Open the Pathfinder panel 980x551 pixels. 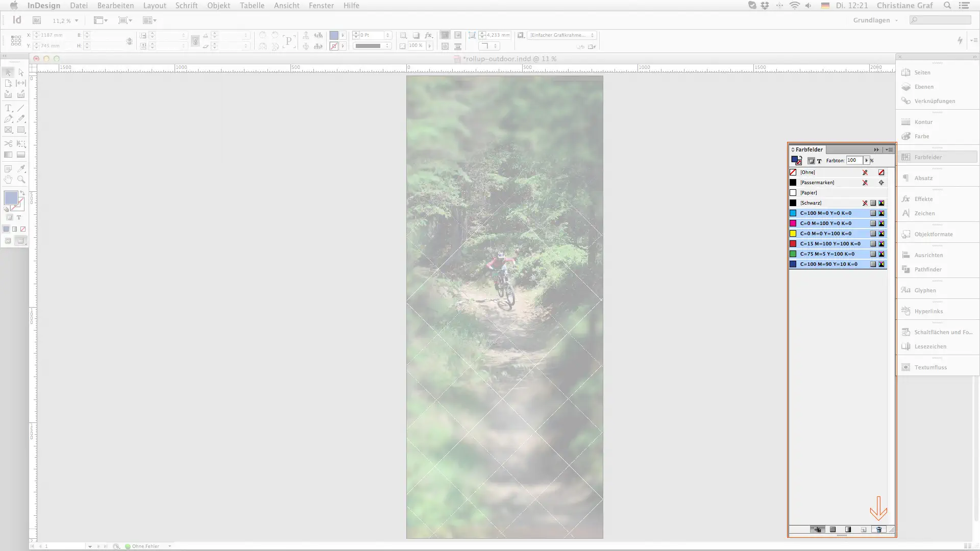[x=927, y=269]
